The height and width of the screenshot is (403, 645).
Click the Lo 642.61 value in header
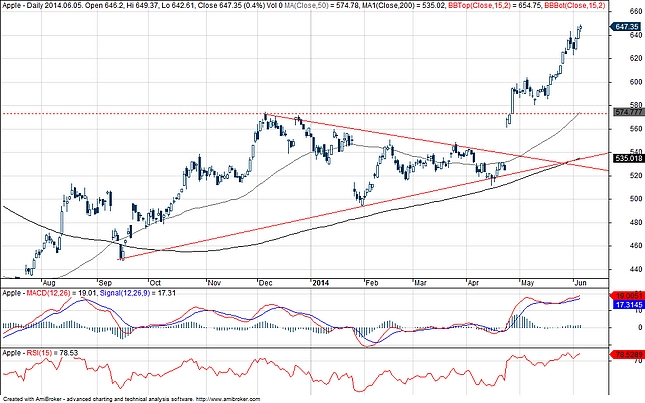coord(176,5)
